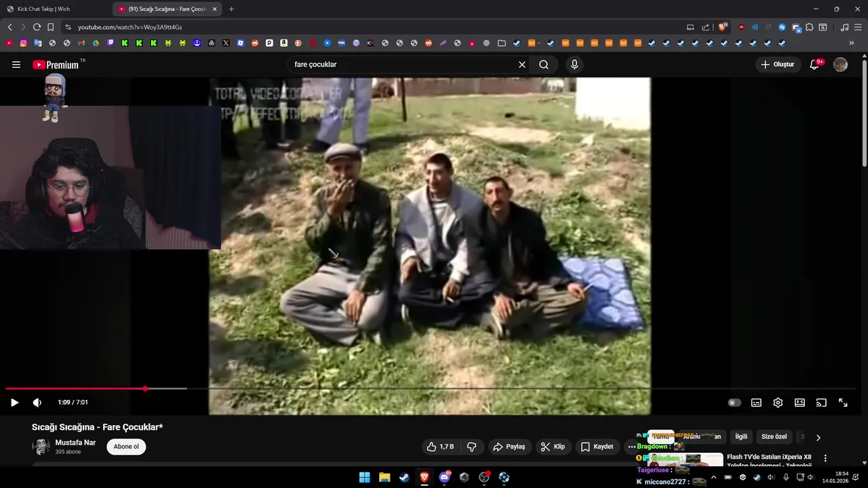Open Brave Shields lion icon
The width and height of the screenshot is (868, 488).
click(x=722, y=27)
